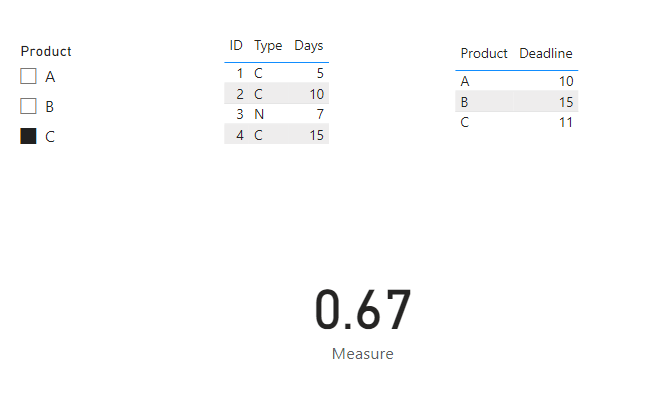Viewport: 664px width, 404px height.
Task: Select the ID 4 cell
Action: (240, 135)
